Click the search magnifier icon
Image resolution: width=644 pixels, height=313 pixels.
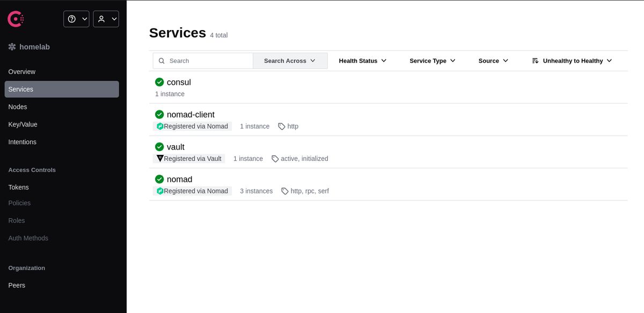[x=162, y=61]
